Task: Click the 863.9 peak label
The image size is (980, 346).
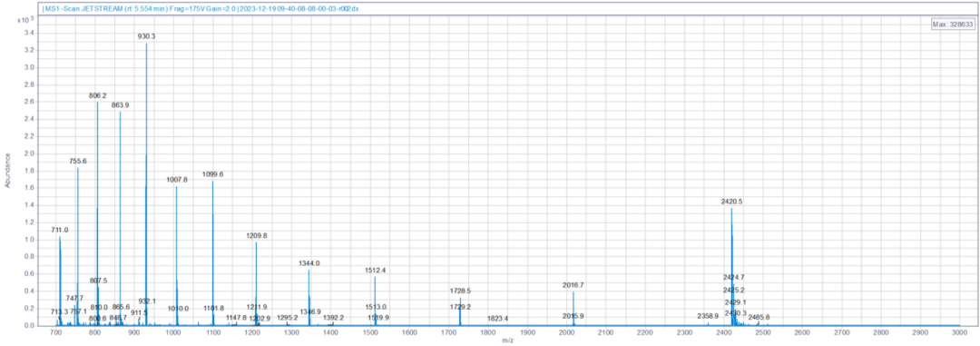Action: 120,105
